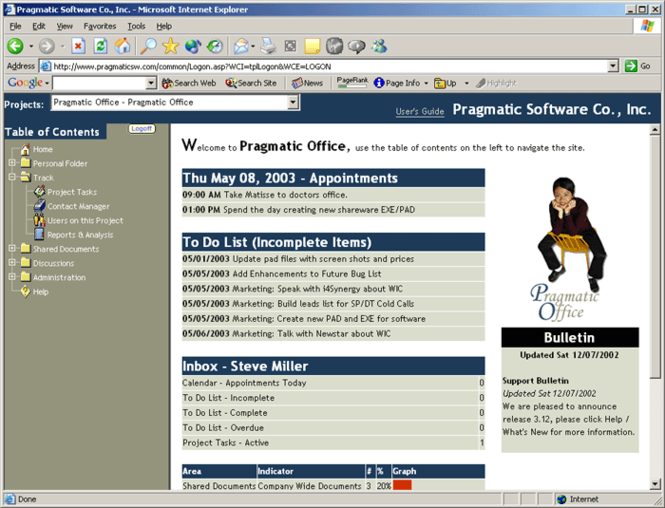The width and height of the screenshot is (665, 508).
Task: Click the Users on this Project icon
Action: (39, 220)
